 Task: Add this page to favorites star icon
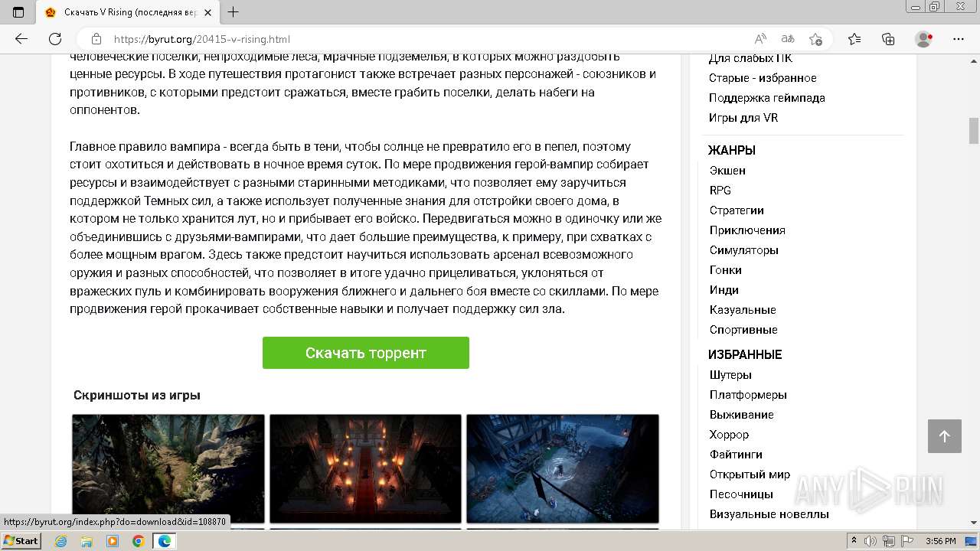[x=816, y=39]
